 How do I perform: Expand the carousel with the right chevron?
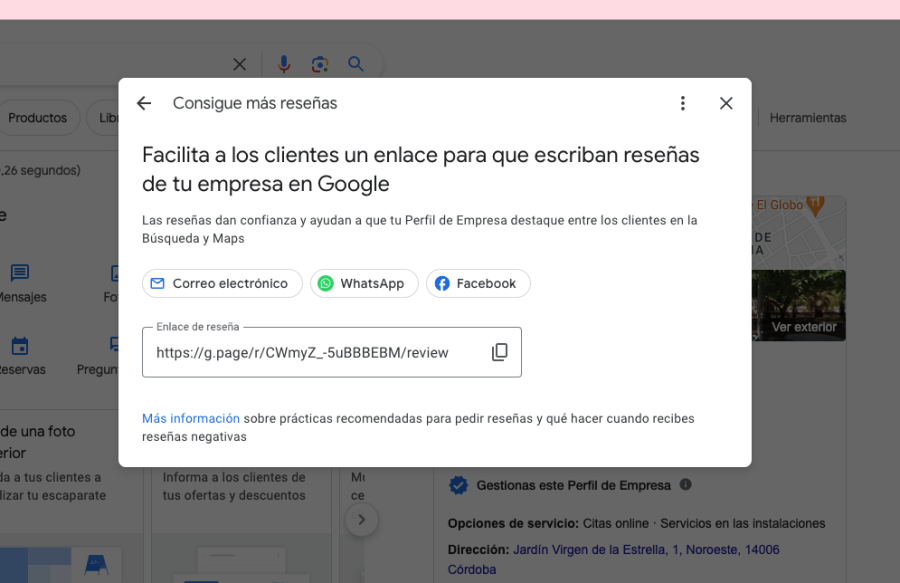(x=361, y=519)
